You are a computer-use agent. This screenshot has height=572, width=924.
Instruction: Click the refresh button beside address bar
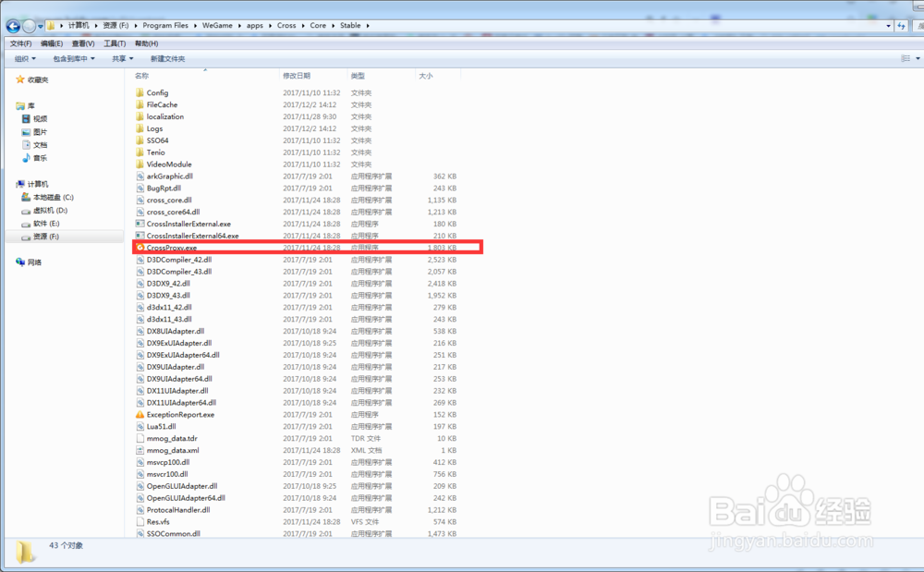pos(901,26)
